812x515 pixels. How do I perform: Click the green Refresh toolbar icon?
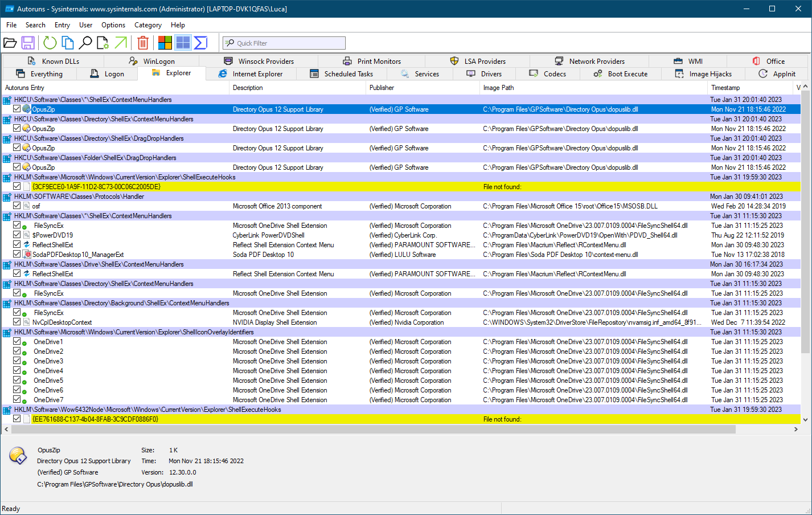(x=50, y=43)
